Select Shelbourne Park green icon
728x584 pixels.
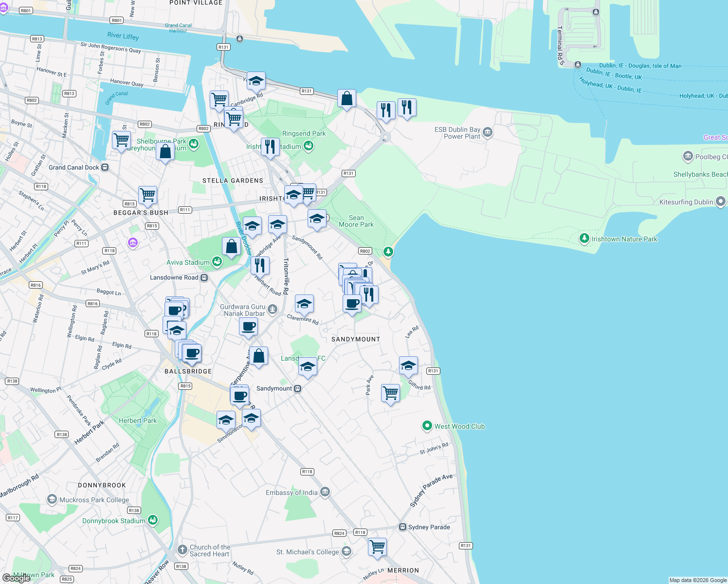tap(194, 144)
